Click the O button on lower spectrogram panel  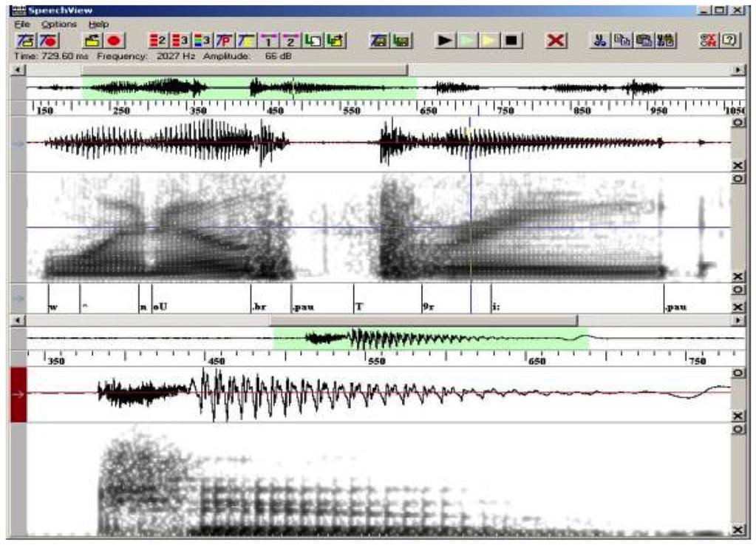point(738,429)
